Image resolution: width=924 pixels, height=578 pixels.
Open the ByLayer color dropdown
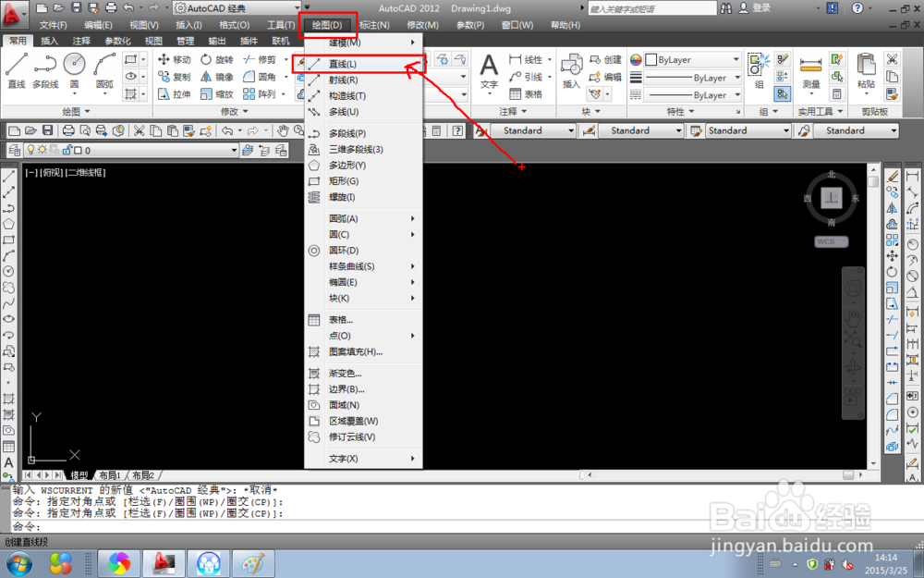[x=692, y=59]
